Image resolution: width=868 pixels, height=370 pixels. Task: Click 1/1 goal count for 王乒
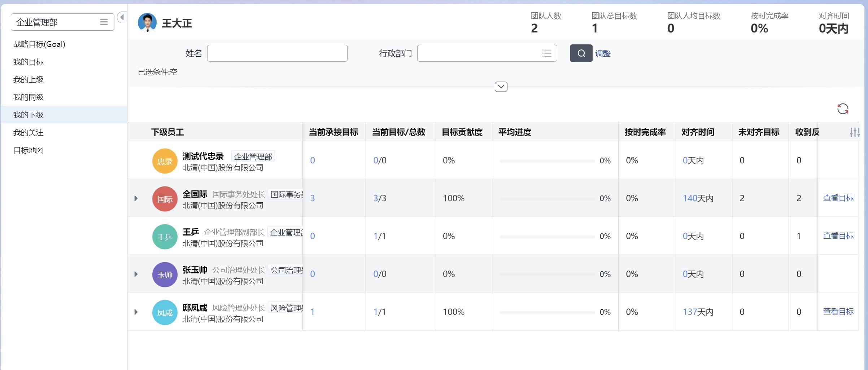[x=379, y=236]
